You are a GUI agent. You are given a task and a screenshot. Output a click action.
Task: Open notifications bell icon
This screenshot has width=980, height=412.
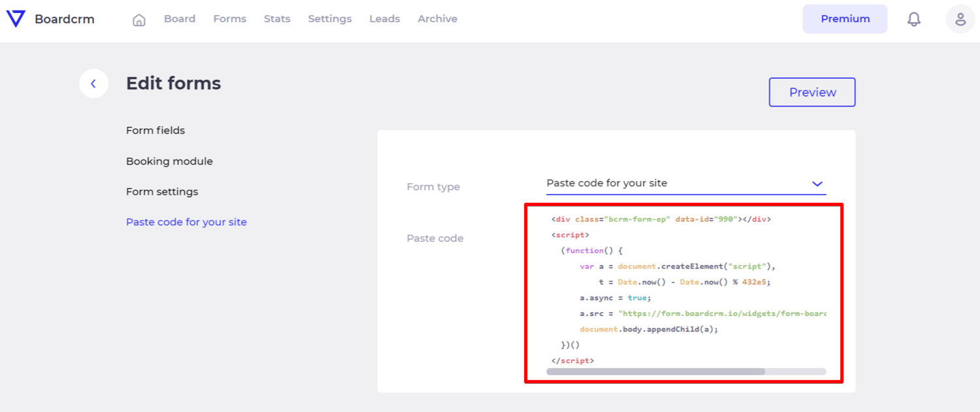(914, 19)
